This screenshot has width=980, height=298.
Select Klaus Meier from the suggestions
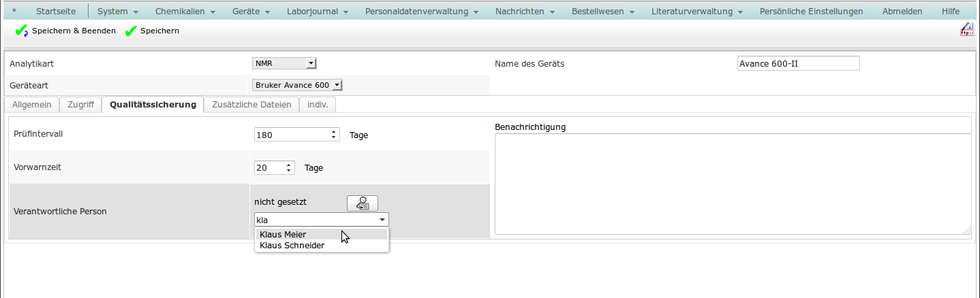point(283,234)
